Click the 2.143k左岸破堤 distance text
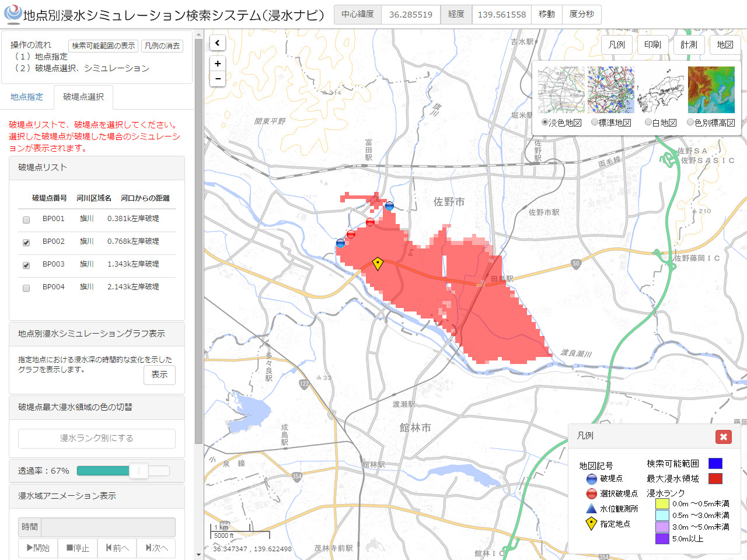747x560 pixels. pos(133,287)
